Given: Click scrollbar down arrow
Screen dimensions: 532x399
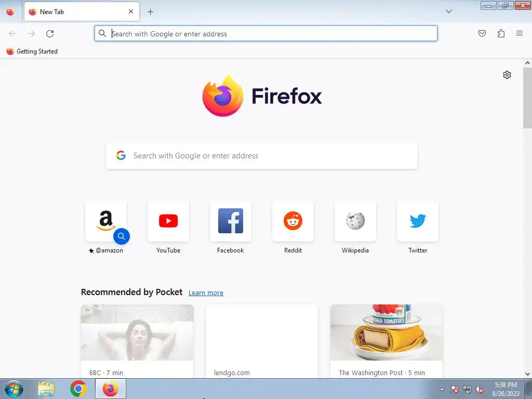Looking at the screenshot, I should (527, 374).
